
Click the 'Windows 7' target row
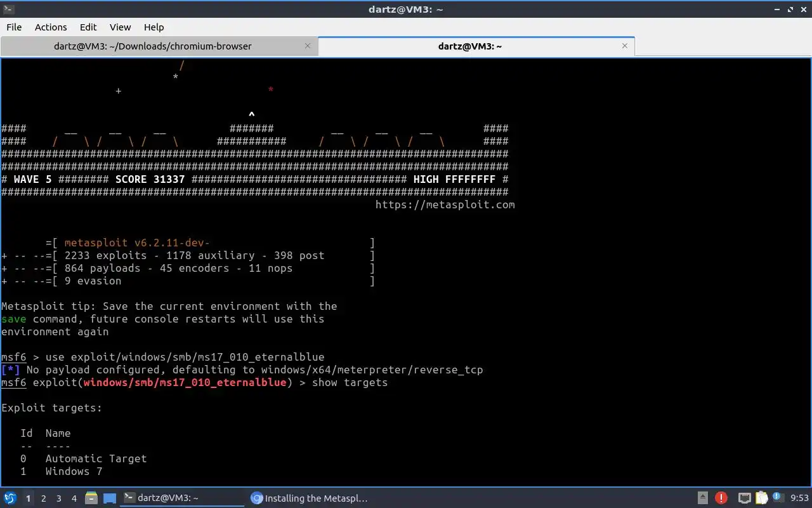coord(61,471)
